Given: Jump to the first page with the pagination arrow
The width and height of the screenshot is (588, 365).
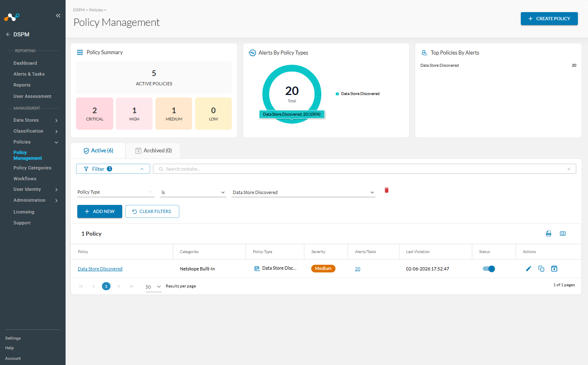Looking at the screenshot, I should point(81,286).
